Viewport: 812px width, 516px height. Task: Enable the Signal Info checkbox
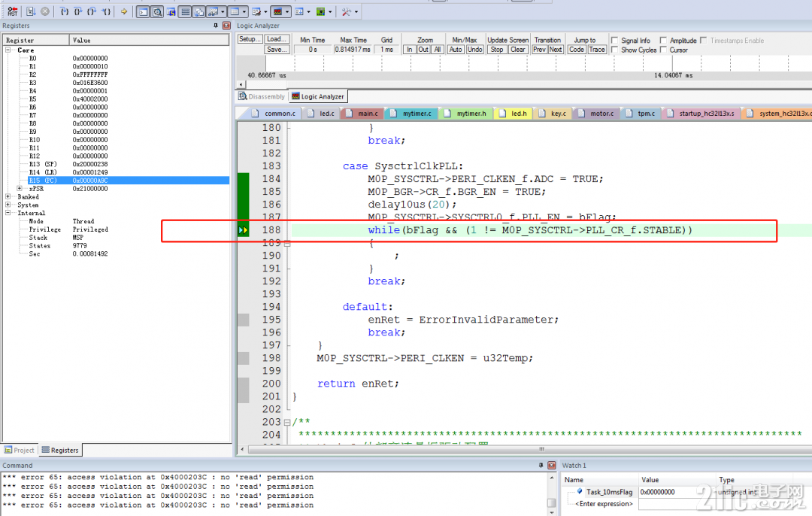[615, 40]
